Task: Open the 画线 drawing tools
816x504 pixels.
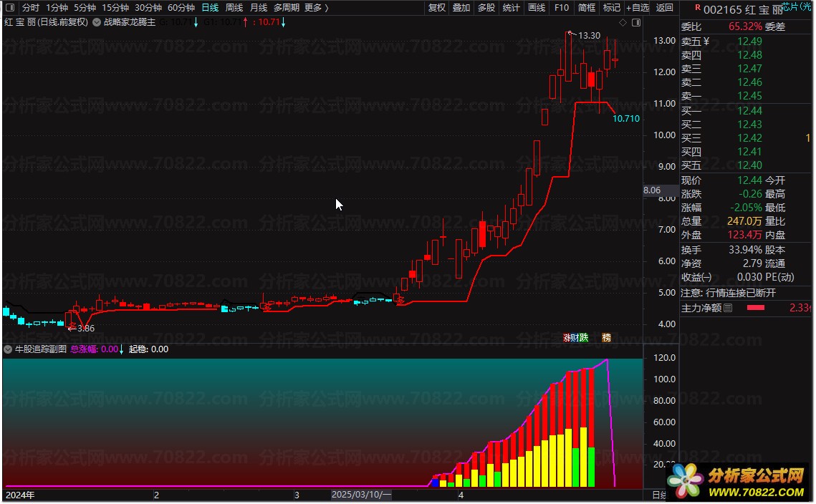Action: click(537, 8)
